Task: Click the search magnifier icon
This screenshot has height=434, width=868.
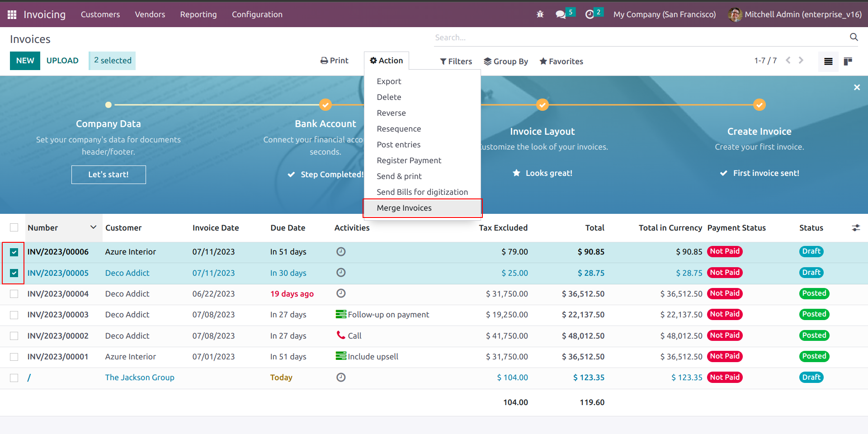Action: [854, 37]
